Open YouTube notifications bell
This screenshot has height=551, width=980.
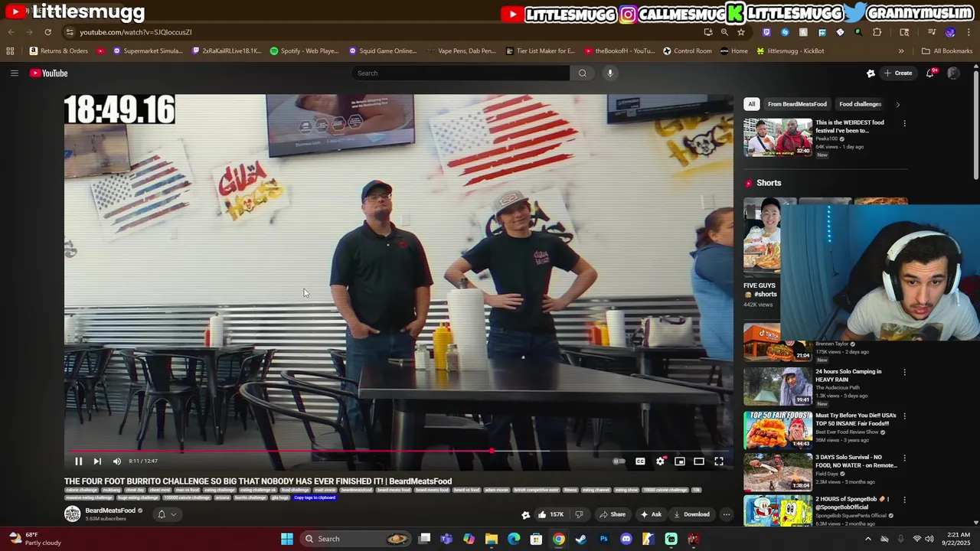(x=930, y=73)
